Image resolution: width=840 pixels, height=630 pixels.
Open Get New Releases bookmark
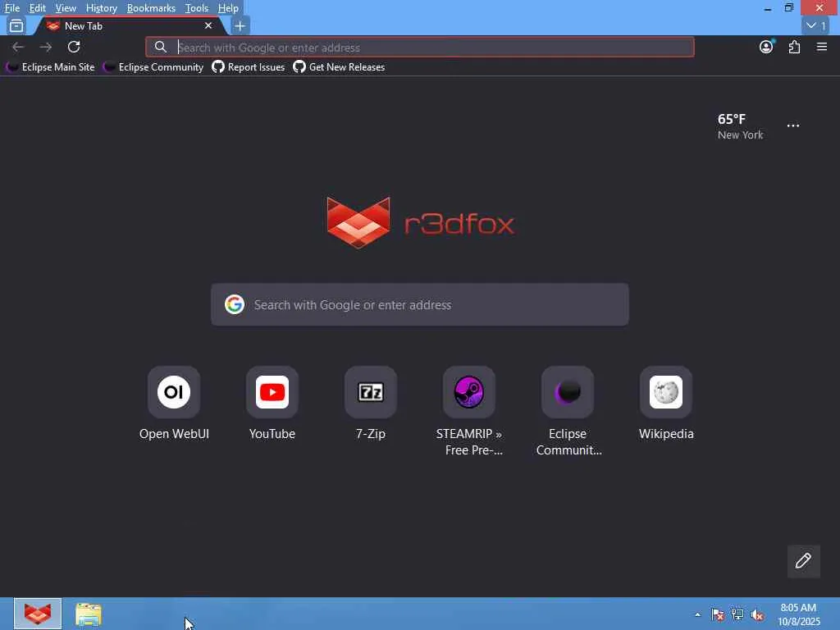[x=339, y=67]
